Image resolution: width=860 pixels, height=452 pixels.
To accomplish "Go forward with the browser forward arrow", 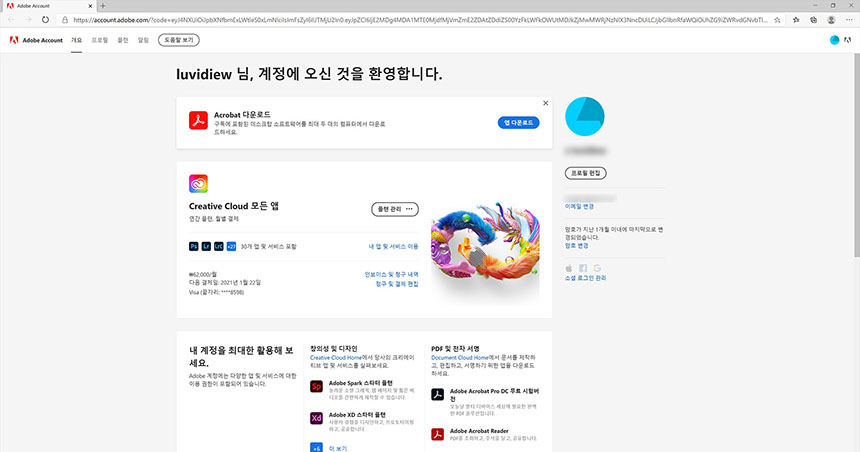I will point(28,20).
